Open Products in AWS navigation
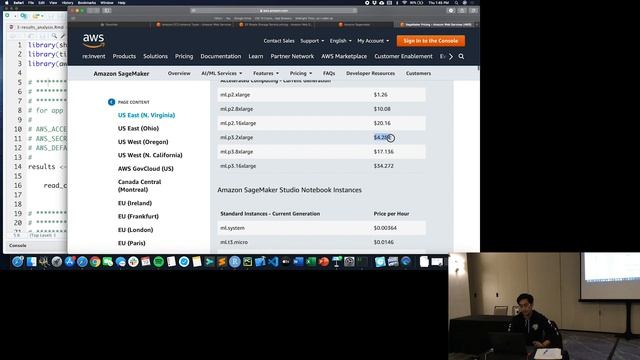Viewport: 640px width, 360px height. 124,56
